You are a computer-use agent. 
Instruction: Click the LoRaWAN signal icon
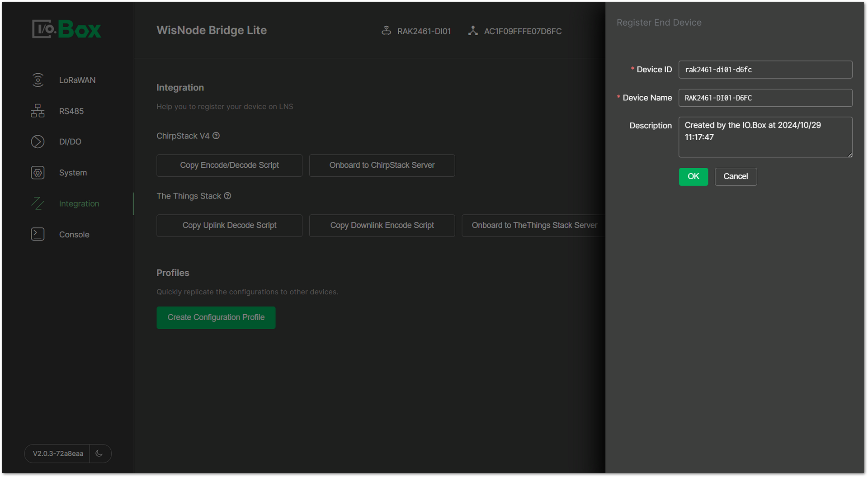(x=38, y=80)
